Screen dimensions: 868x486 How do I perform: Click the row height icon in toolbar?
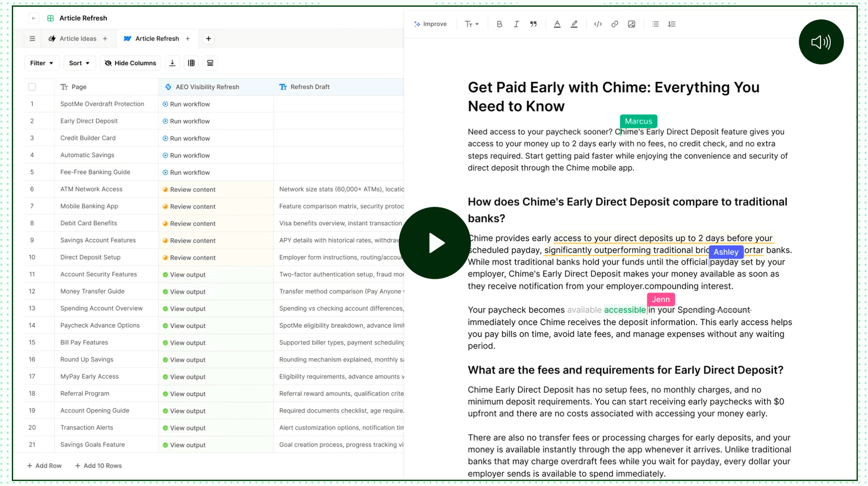click(x=210, y=63)
